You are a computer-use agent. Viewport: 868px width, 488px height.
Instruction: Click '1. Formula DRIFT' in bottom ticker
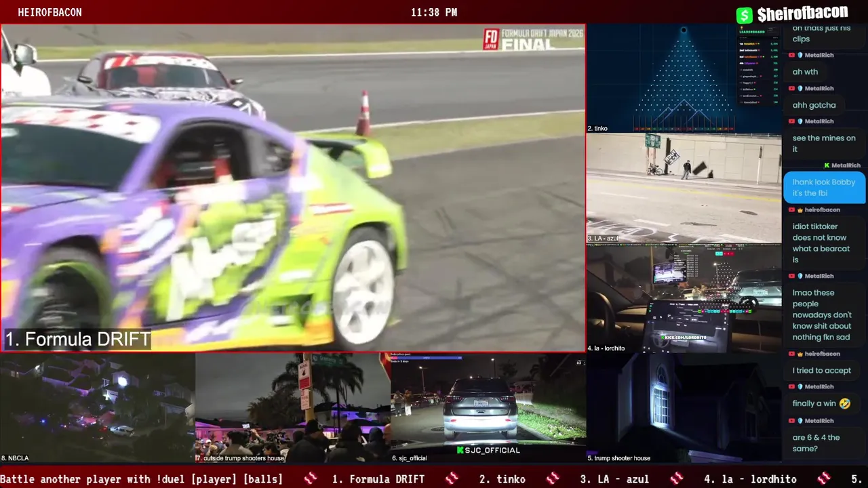(378, 479)
